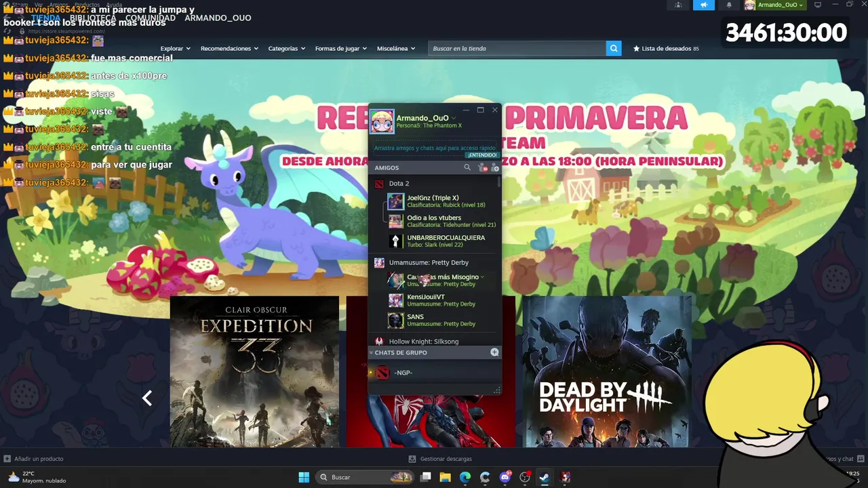Click JoelGnz (Triple X) avatar
The image size is (868, 488).
395,201
